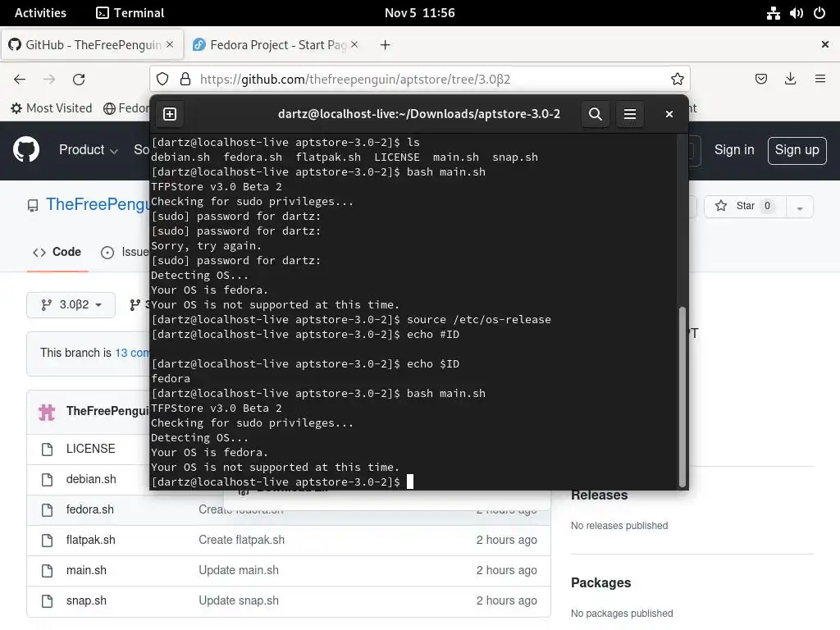
Task: Open the Firefox application menu
Action: (x=819, y=80)
